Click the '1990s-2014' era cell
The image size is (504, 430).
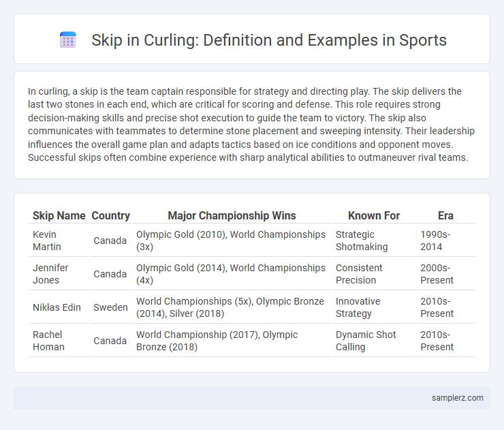tap(445, 241)
